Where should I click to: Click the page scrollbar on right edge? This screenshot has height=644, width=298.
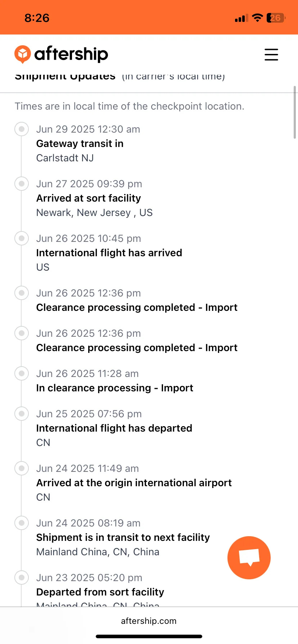pos(295,112)
